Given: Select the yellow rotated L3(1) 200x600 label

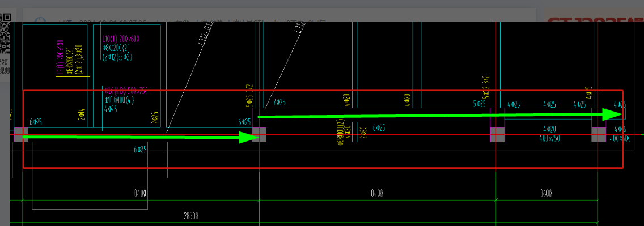Looking at the screenshot, I should pyautogui.click(x=61, y=57).
